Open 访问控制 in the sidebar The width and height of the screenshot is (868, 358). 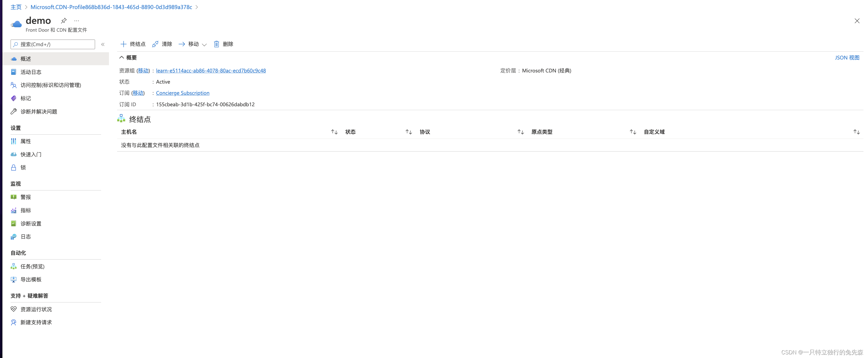pos(50,85)
